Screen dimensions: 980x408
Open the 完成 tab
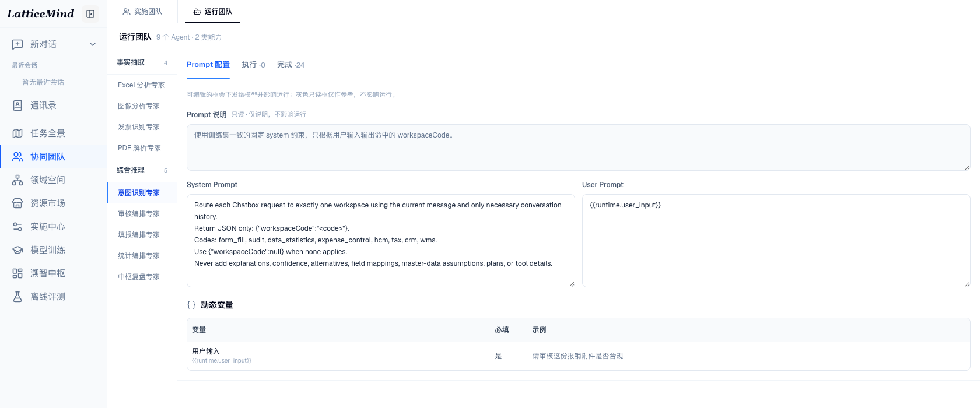[x=290, y=65]
